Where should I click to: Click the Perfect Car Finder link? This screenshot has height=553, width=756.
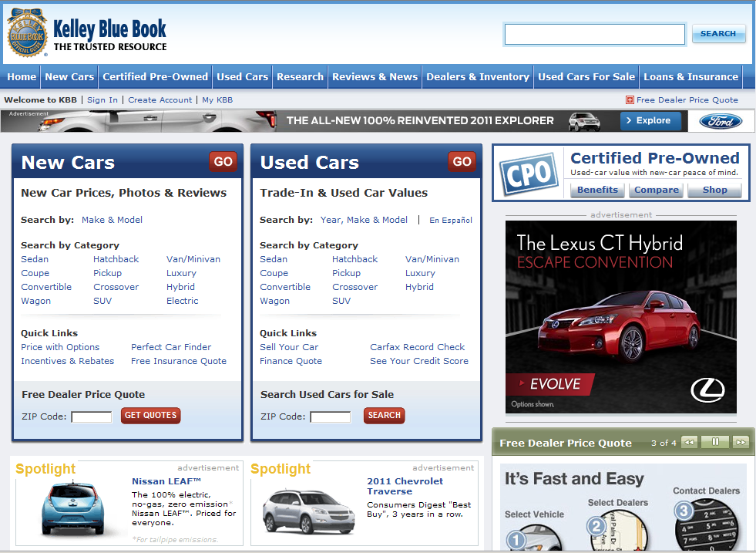coord(171,347)
